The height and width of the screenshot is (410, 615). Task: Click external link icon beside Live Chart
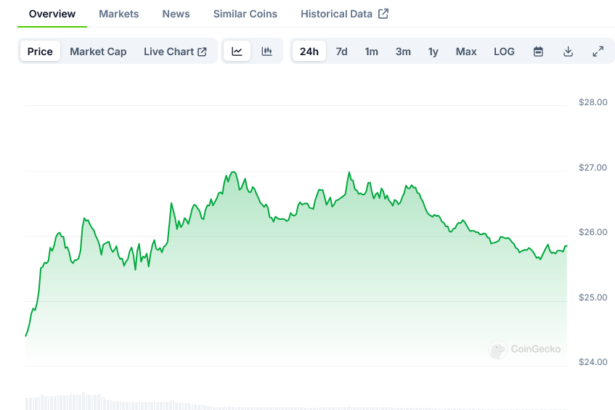coord(202,52)
